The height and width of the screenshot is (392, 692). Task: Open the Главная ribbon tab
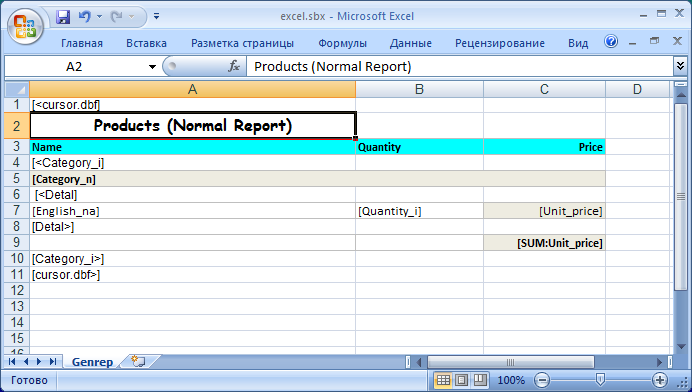click(82, 43)
